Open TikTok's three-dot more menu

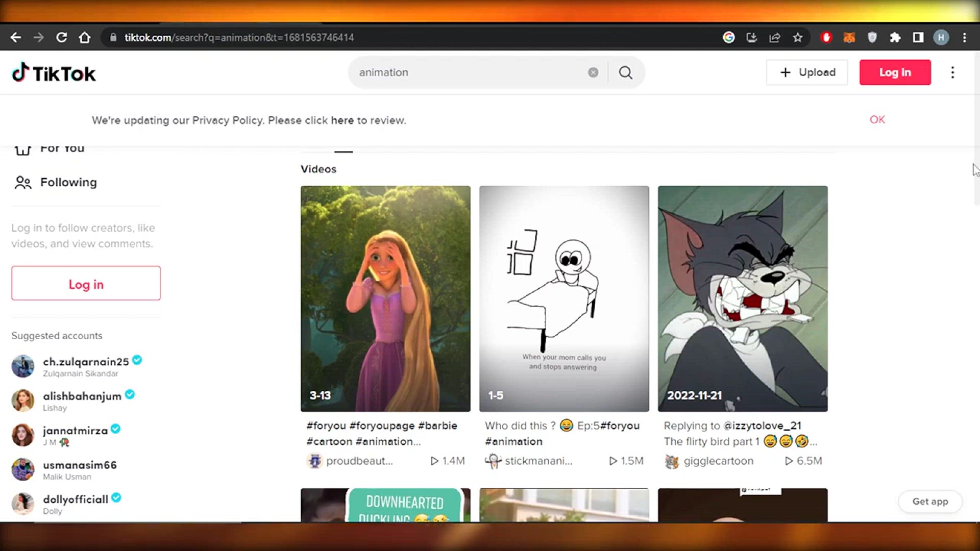click(x=952, y=72)
